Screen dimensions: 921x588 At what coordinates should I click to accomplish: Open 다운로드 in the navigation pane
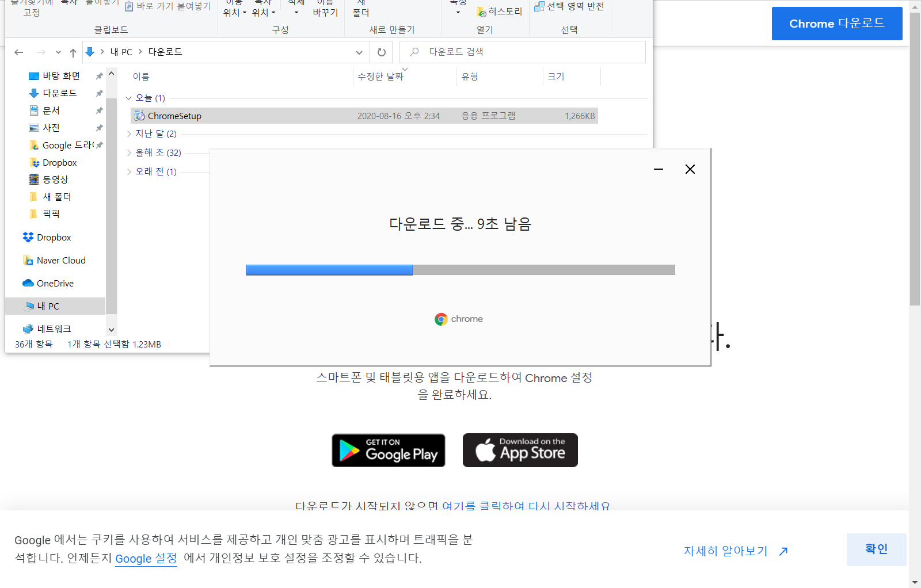click(x=59, y=93)
